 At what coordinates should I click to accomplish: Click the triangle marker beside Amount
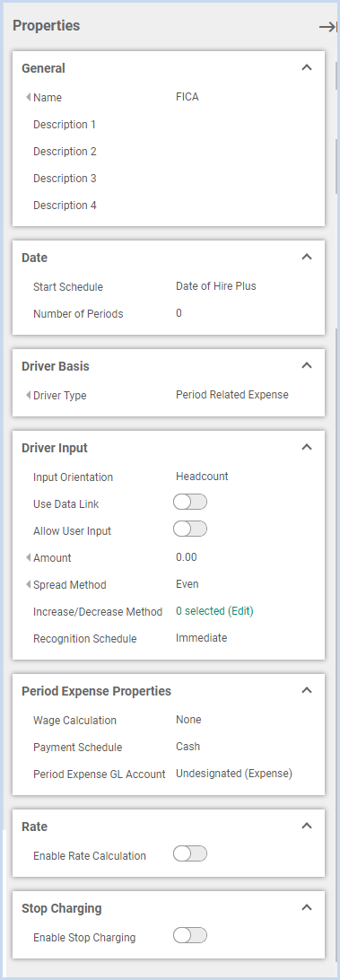tap(28, 557)
